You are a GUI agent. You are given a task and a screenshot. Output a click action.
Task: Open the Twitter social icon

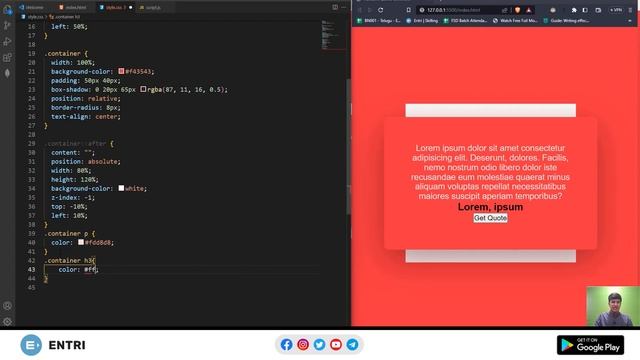click(x=319, y=344)
